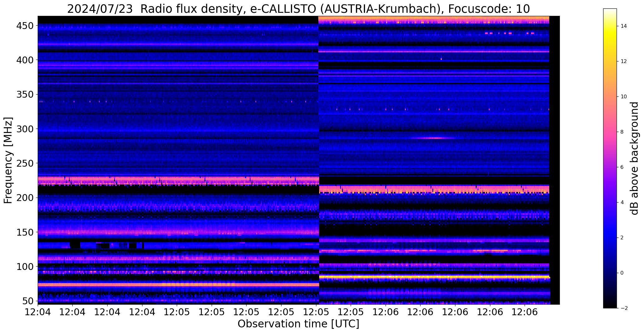Click the 'Frequency [MHz]' y-axis label
This screenshot has height=333, width=644.
8,160
